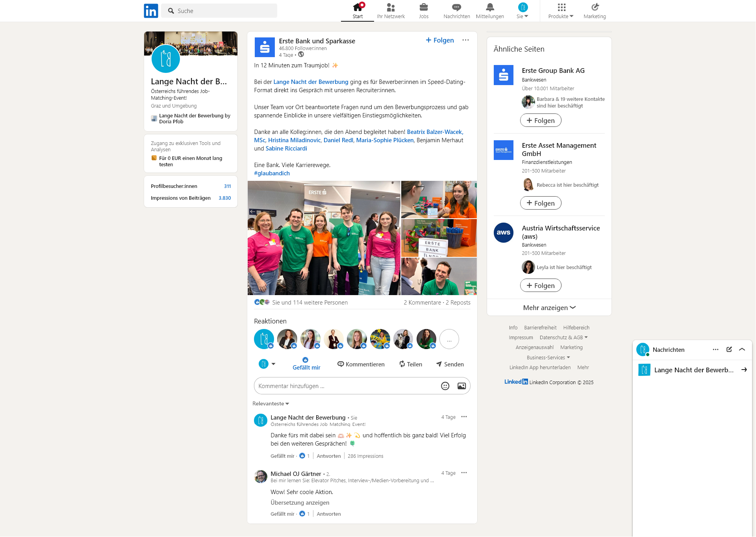This screenshot has width=756, height=537.
Task: Follow Erste Asset Management GmbH
Action: click(541, 203)
